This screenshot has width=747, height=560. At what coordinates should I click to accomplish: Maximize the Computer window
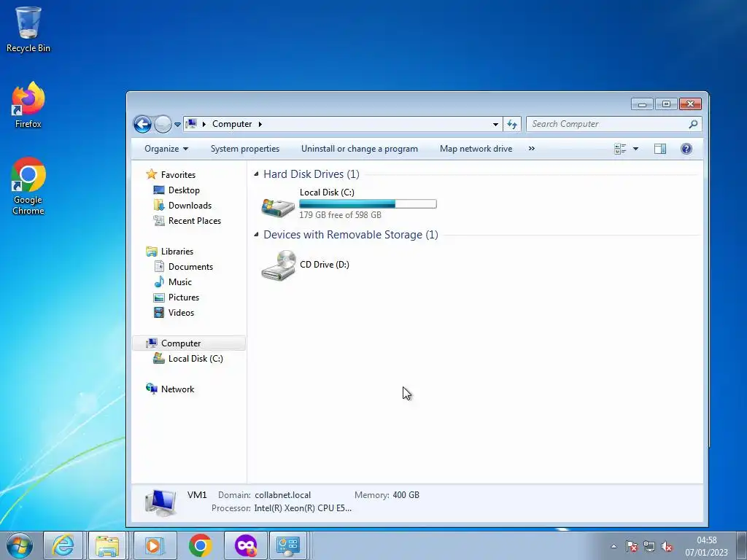pyautogui.click(x=666, y=104)
